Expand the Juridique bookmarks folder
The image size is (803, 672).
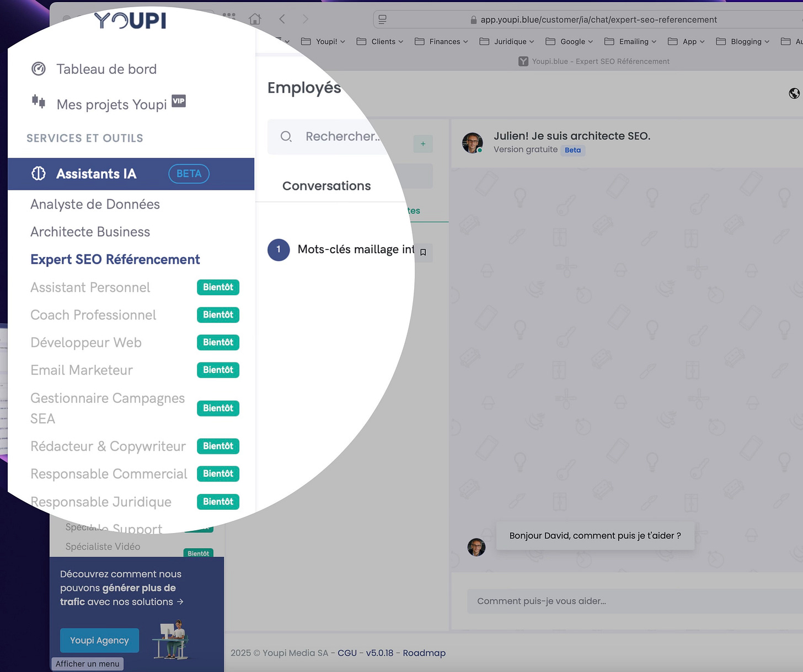click(507, 41)
